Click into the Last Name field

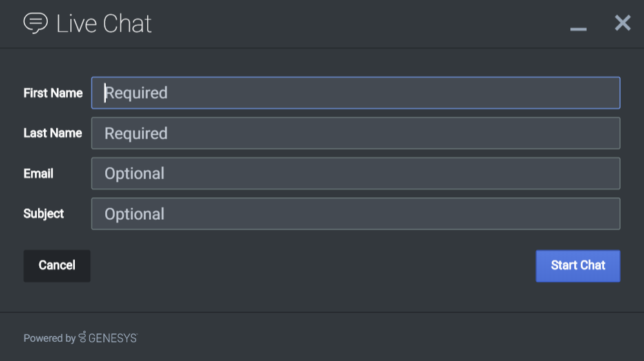pos(356,133)
